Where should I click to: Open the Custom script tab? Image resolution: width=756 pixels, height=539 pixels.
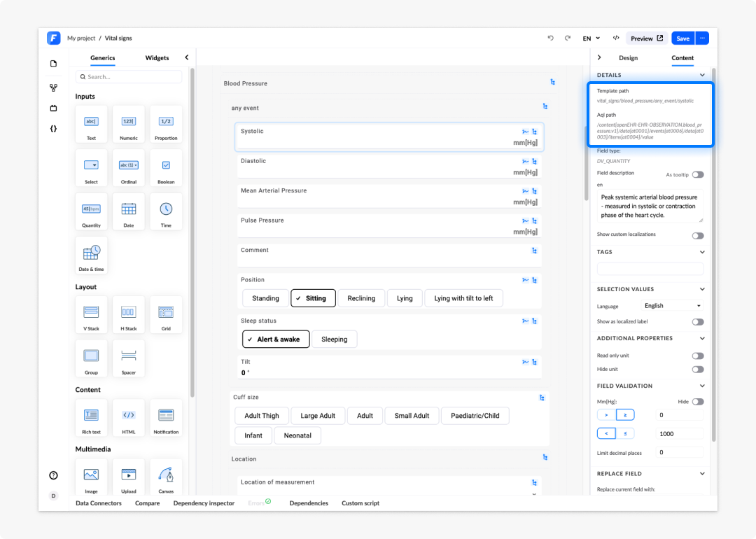pyautogui.click(x=360, y=503)
